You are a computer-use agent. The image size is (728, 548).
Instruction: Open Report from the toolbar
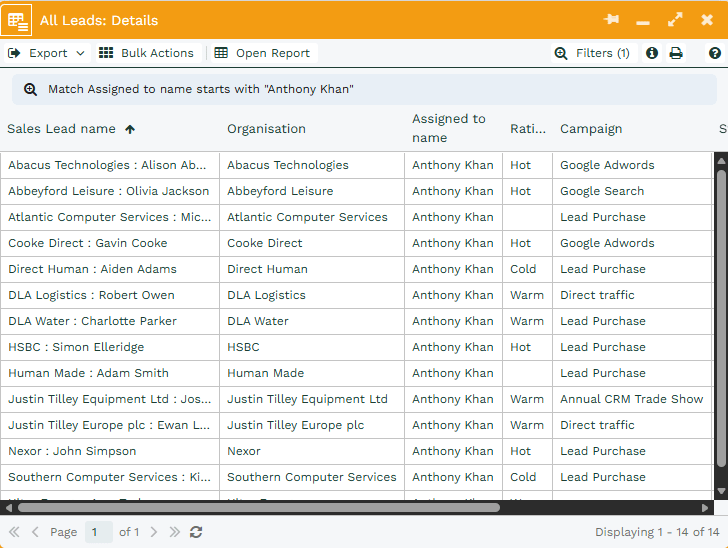[x=262, y=53]
